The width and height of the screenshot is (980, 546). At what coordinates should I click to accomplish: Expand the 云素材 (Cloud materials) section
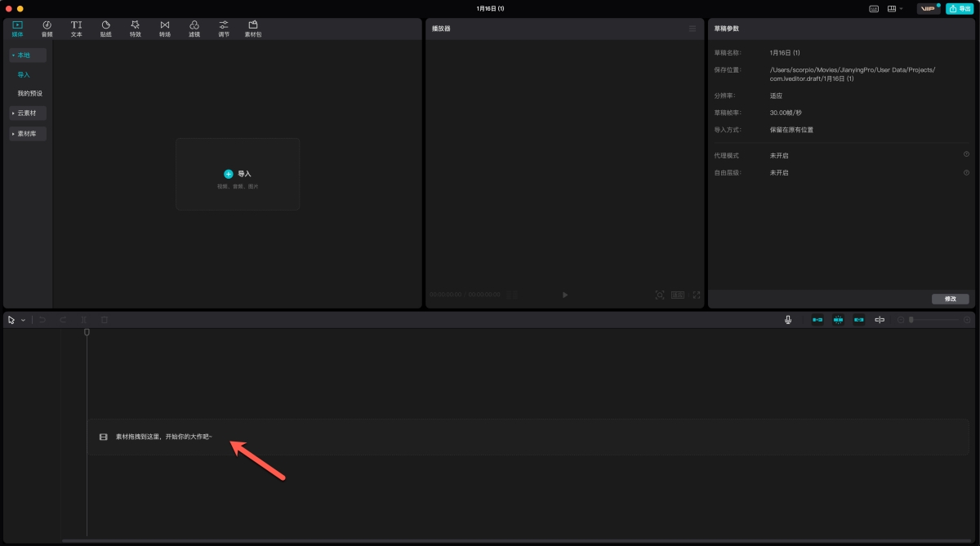point(28,113)
